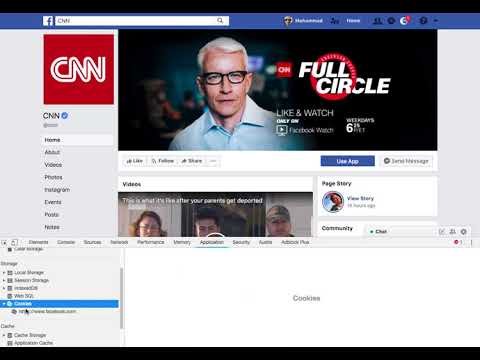Open the Quick Help question icon
480x360 pixels.
point(423,21)
